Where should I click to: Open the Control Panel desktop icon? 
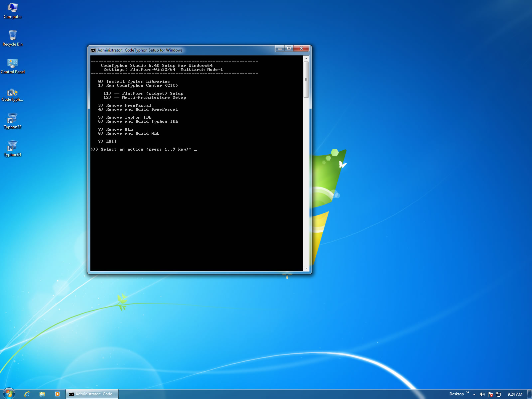click(x=13, y=66)
